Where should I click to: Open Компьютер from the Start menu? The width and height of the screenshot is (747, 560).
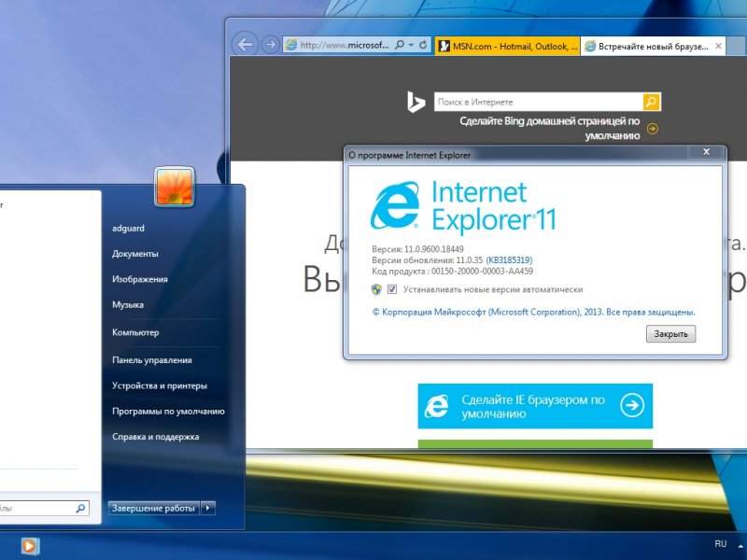click(x=135, y=332)
